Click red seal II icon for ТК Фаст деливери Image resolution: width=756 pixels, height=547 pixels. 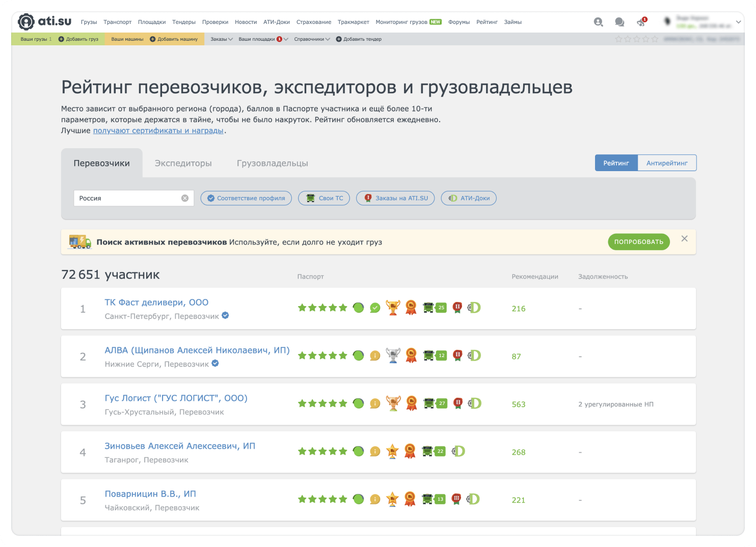[x=457, y=308]
